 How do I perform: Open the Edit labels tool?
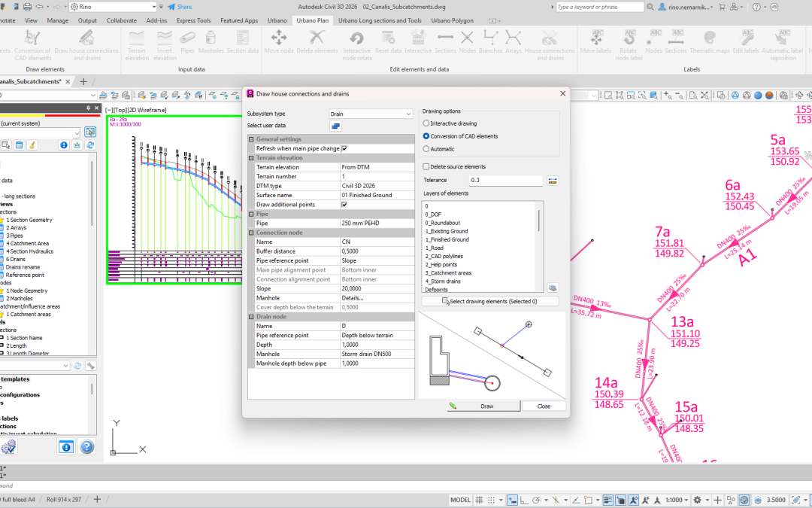[746, 42]
